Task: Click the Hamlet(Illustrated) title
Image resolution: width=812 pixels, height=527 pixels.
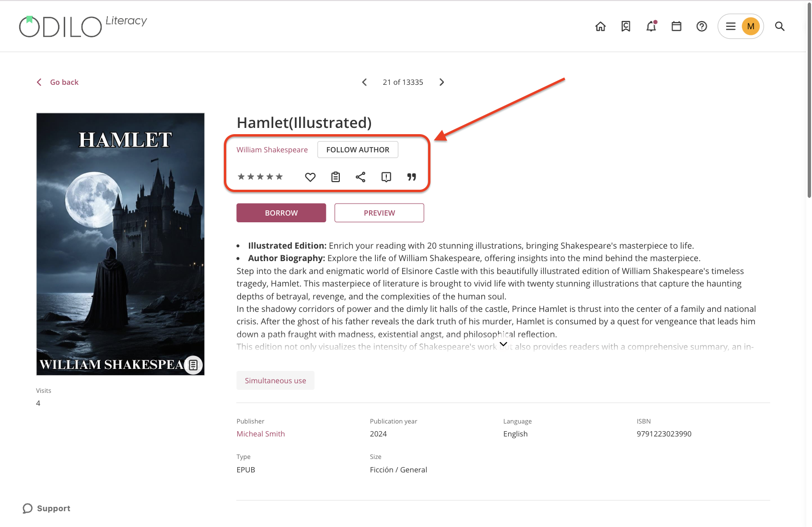Action: 304,123
